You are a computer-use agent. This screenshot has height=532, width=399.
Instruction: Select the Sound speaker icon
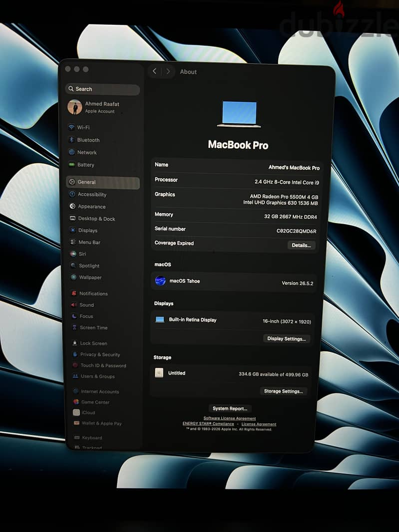(74, 305)
